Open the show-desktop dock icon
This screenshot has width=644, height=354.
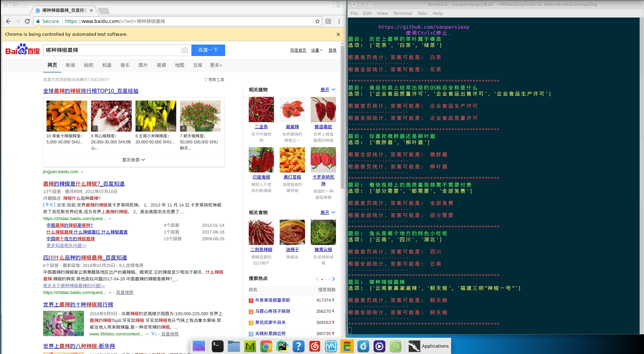coord(199,346)
